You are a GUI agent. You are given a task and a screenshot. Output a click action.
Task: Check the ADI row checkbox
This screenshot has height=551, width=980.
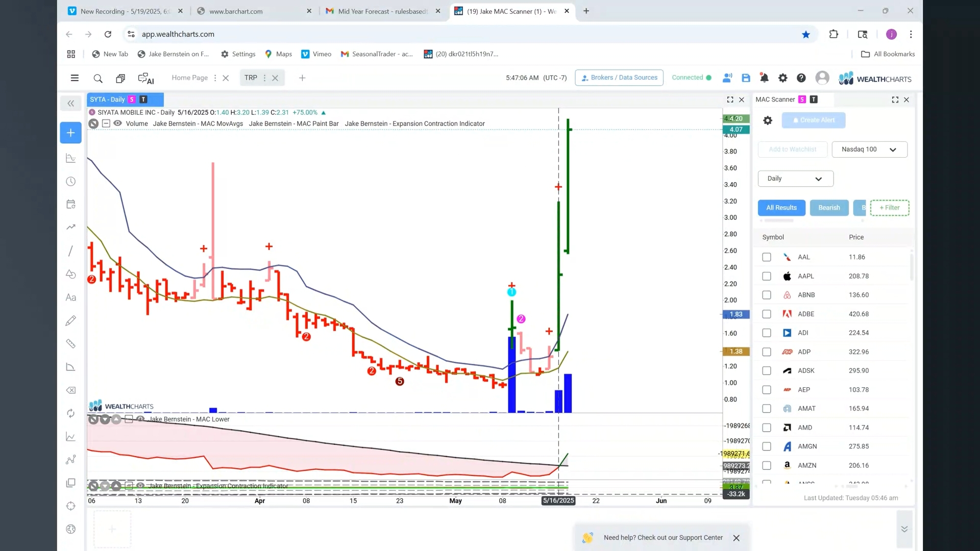[x=767, y=333]
